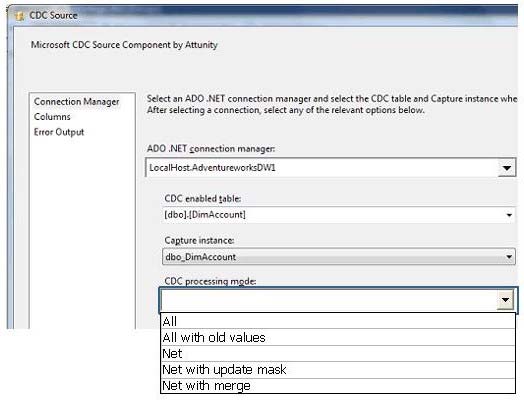Go to the Error Output page
This screenshot has height=400, width=524.
(x=59, y=132)
